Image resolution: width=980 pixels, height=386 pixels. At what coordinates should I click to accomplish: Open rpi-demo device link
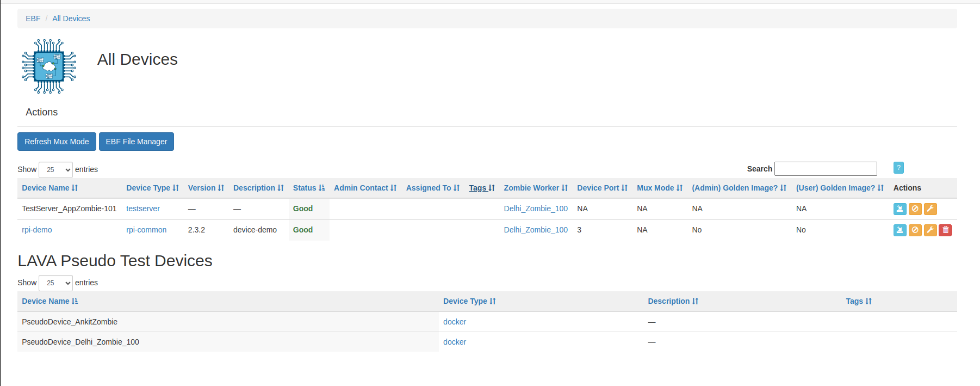pos(37,230)
